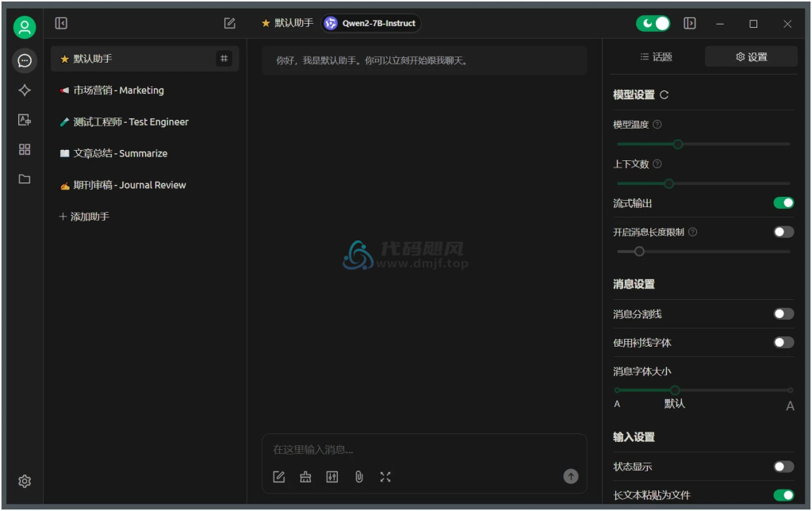Viewport: 812px width, 511px height.
Task: Adjust the message length limit slider
Action: pos(703,252)
